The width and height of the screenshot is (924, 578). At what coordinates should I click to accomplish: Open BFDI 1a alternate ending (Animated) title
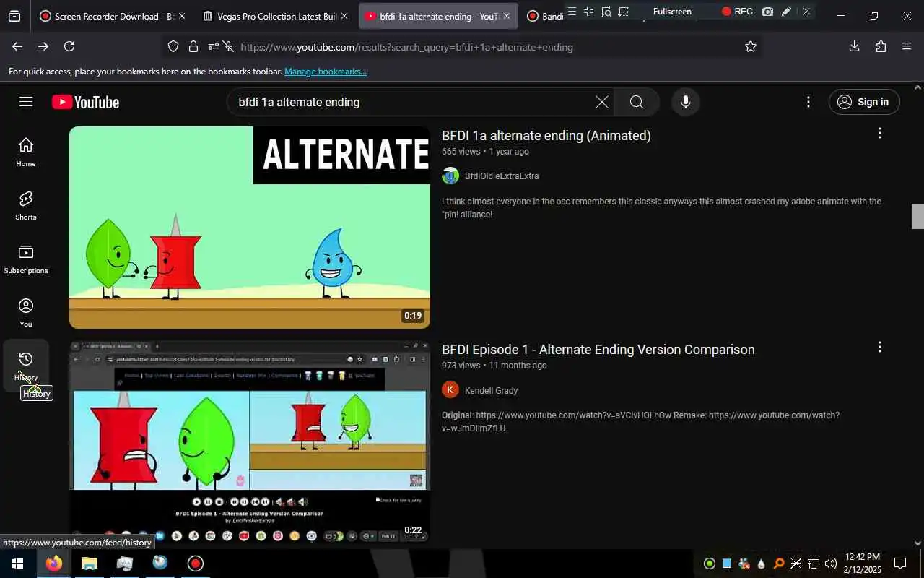point(546,136)
